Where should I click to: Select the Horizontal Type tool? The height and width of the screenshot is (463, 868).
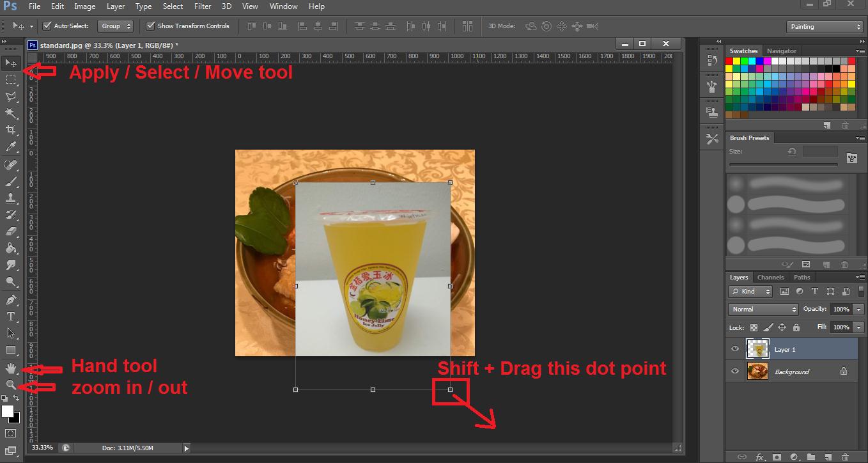pyautogui.click(x=11, y=317)
